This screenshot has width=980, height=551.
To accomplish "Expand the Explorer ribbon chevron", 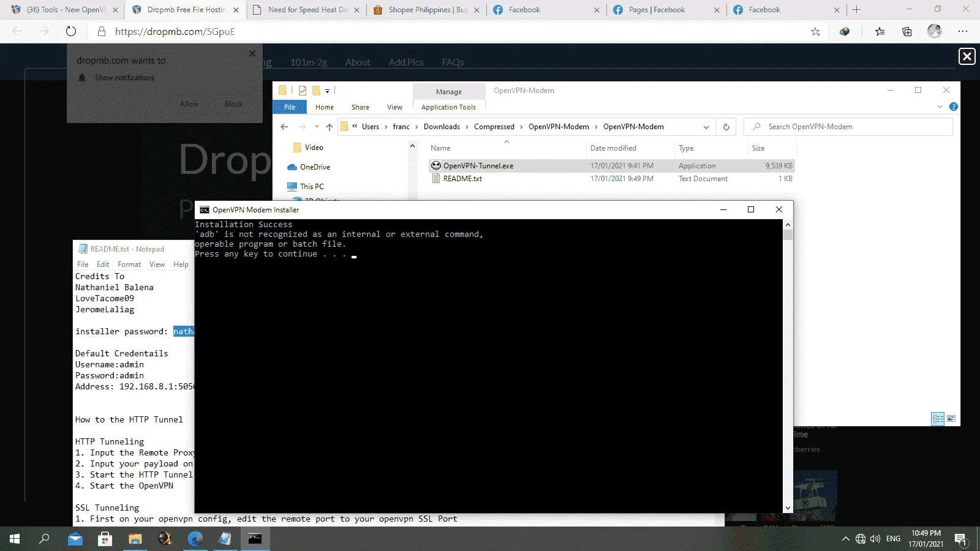I will pos(940,107).
